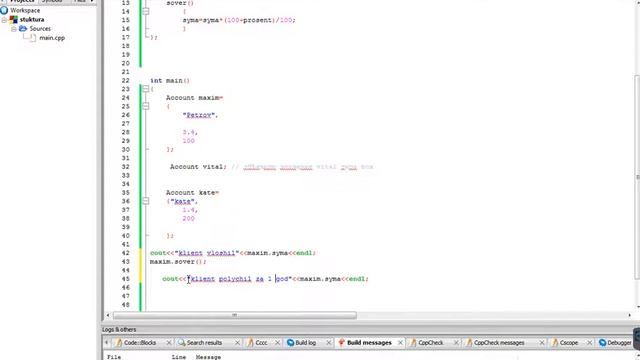Collapse the maxim initializer fold at line 25
Screen dimensions: 640x360
[146, 106]
